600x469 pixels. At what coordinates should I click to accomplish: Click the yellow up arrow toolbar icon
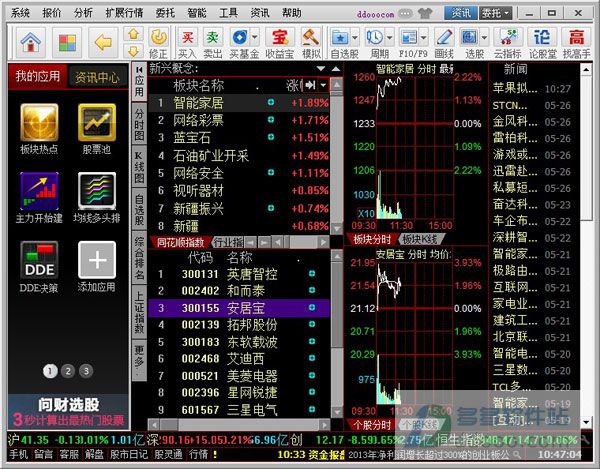134,34
